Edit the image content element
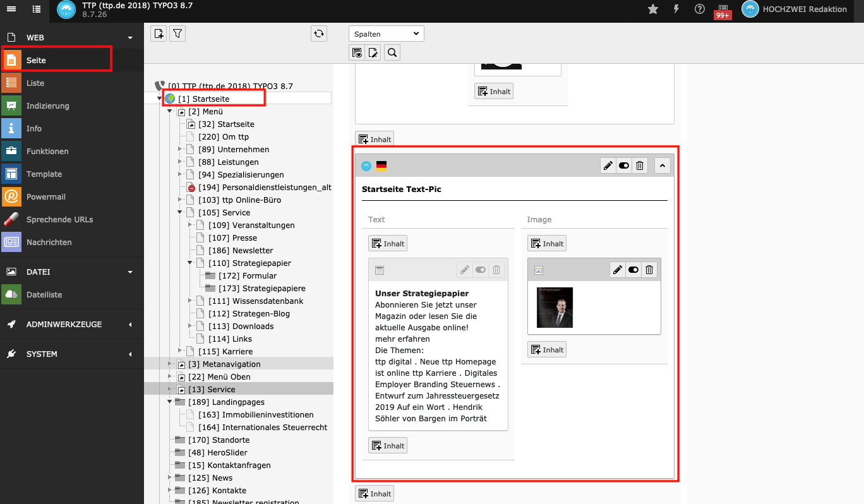 tap(617, 270)
